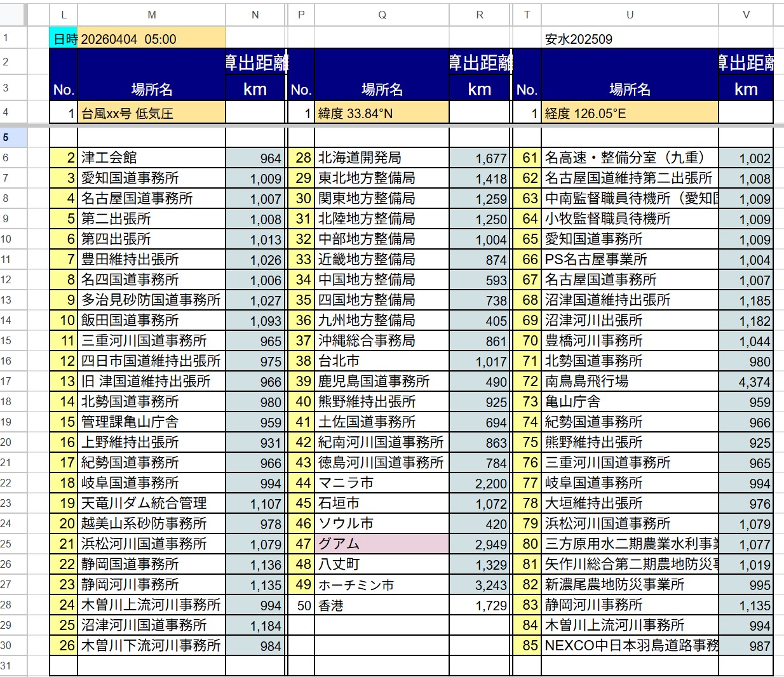784x677 pixels.
Task: Click the pink グアム cell
Action: point(382,544)
